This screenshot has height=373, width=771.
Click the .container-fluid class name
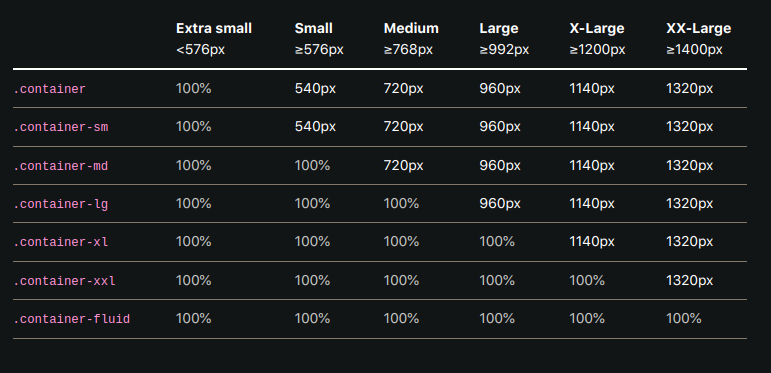tap(71, 319)
